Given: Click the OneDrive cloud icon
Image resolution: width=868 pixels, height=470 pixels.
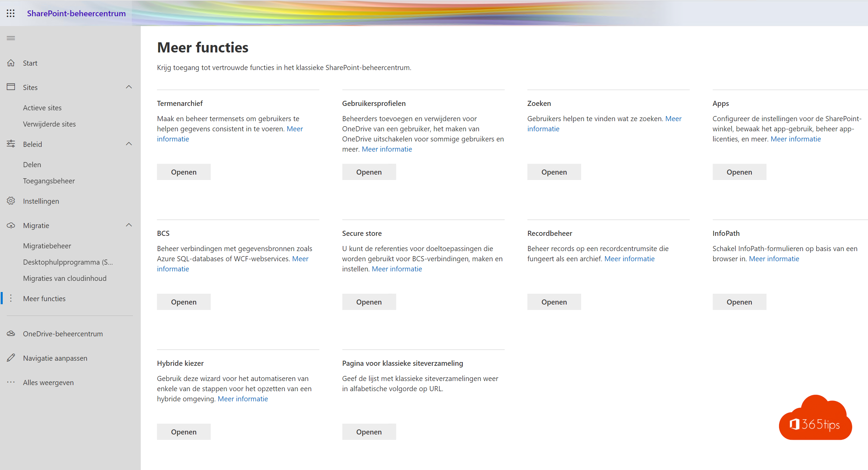Looking at the screenshot, I should click(x=11, y=334).
